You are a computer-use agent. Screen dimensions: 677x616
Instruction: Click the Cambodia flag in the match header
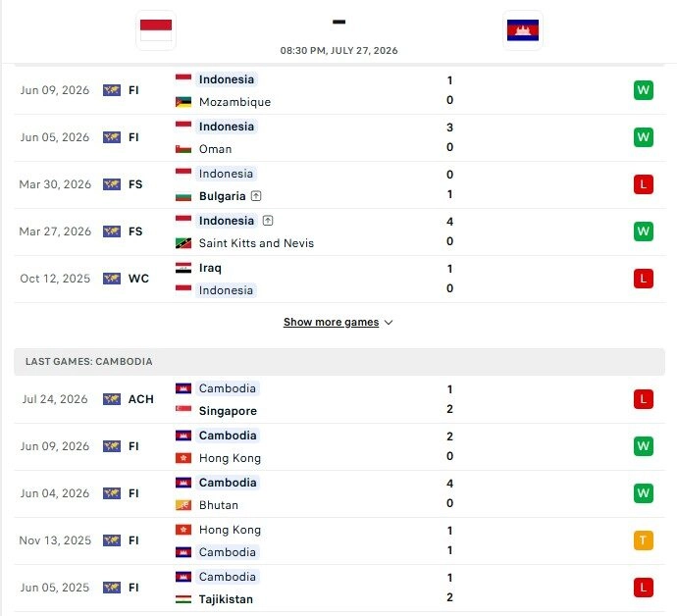click(522, 30)
